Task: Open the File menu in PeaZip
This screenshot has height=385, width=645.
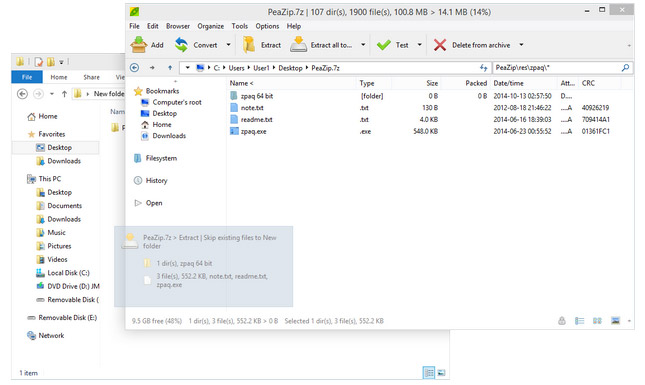Action: 135,26
